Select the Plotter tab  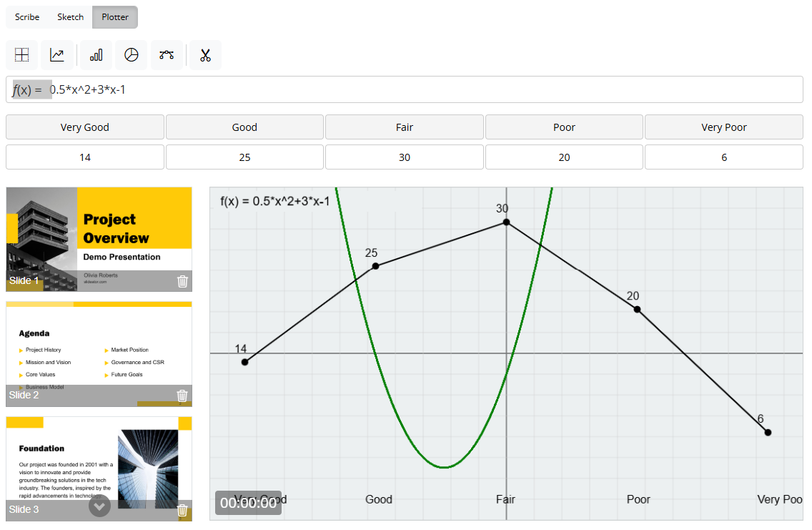pos(115,17)
